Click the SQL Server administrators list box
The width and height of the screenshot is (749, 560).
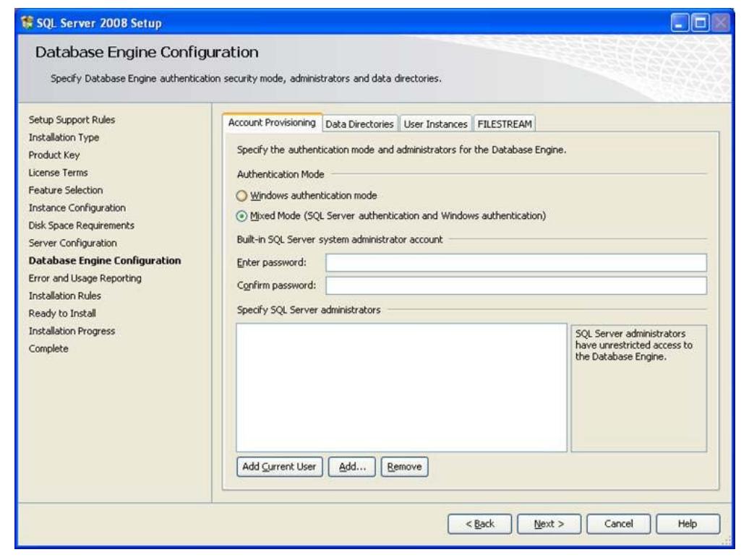pos(401,387)
